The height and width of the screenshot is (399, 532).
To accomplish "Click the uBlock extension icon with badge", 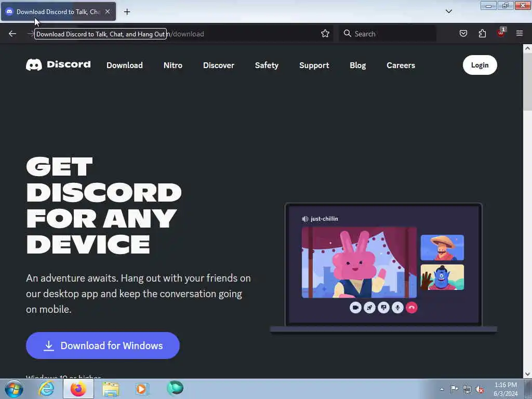I will click(x=501, y=33).
